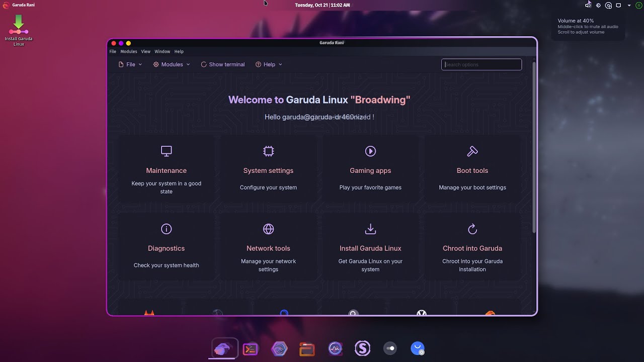Open the System settings chip icon card
The height and width of the screenshot is (362, 644).
pyautogui.click(x=268, y=169)
